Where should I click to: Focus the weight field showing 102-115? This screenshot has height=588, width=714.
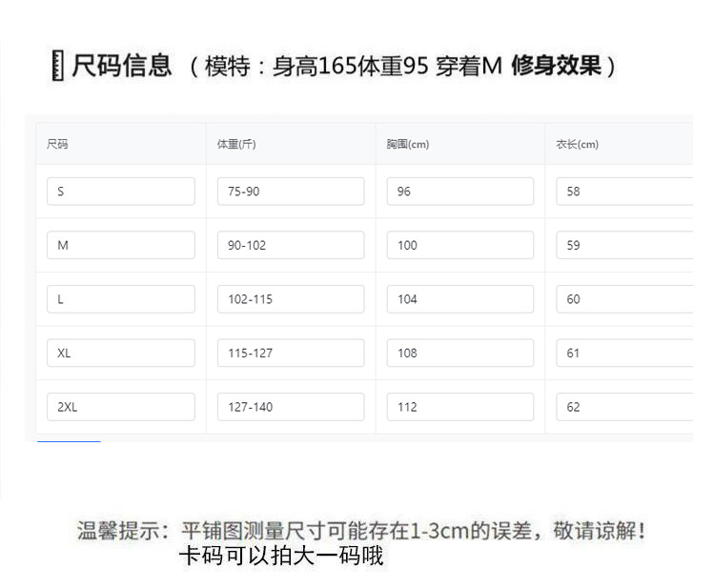pos(291,299)
